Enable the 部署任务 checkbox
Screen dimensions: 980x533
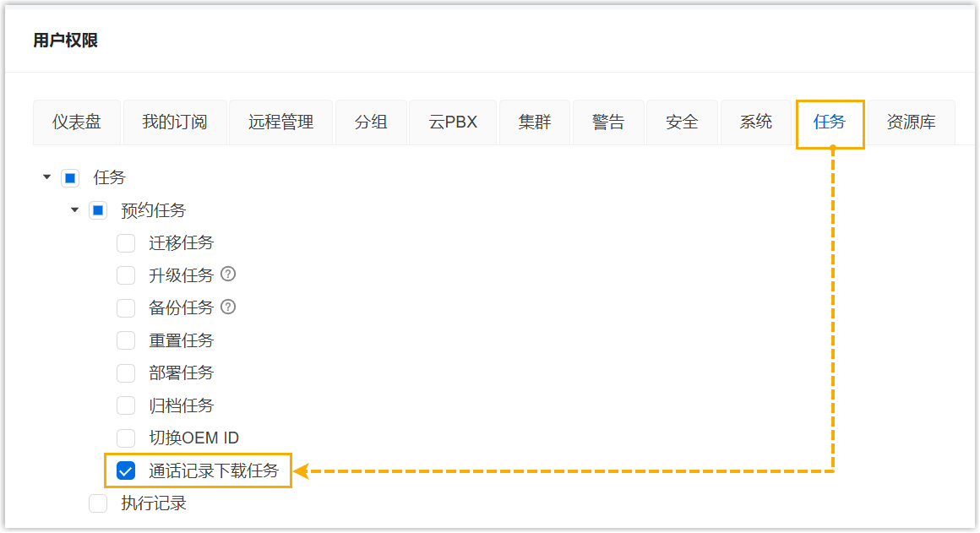coord(126,373)
